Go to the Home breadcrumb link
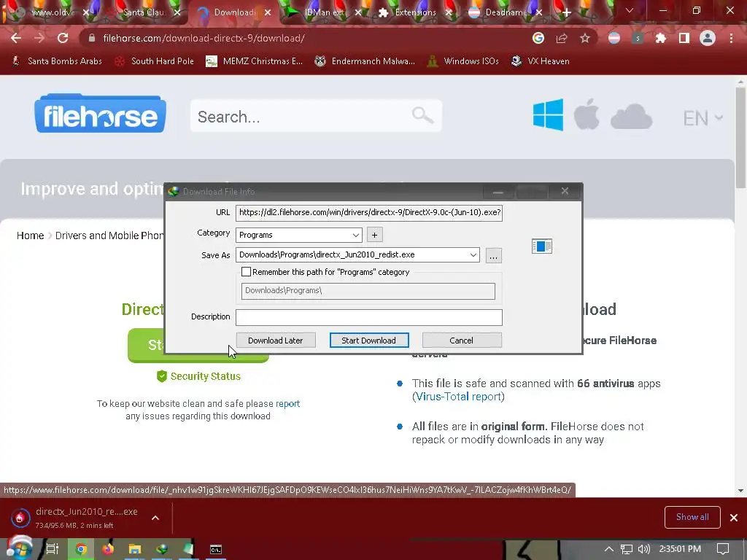Screen dimensions: 747x560 click(30, 236)
